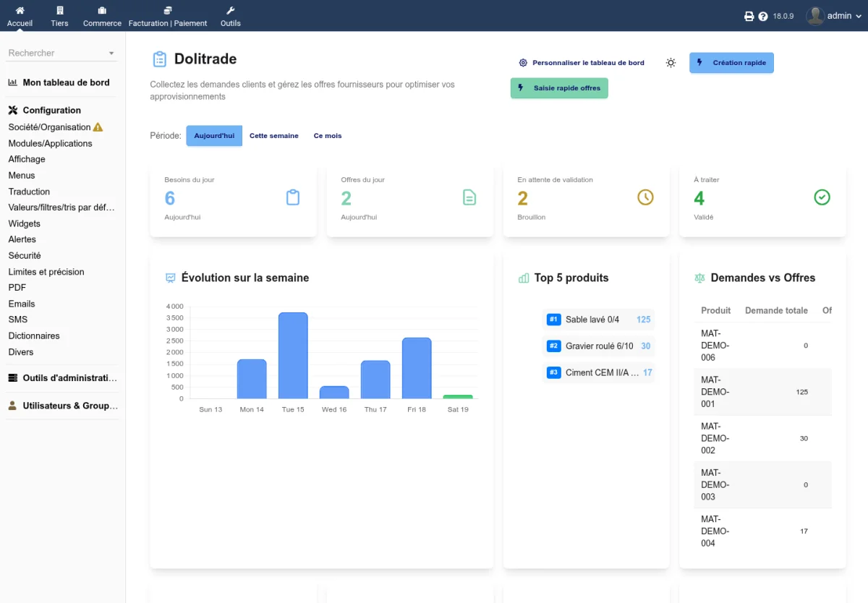Open the help question-mark icon
868x603 pixels.
coord(763,16)
